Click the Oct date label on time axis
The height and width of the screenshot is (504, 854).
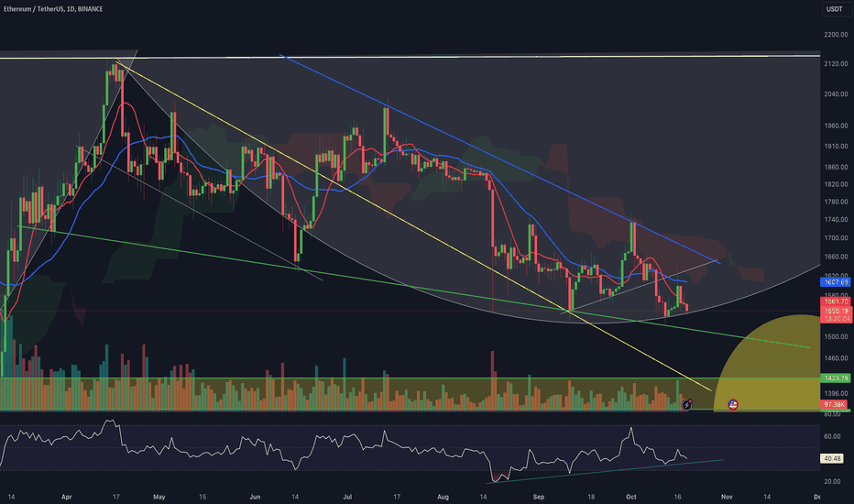630,497
